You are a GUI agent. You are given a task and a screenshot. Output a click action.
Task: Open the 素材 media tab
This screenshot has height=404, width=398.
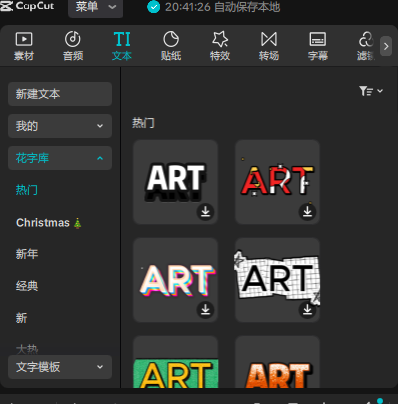[x=24, y=46]
